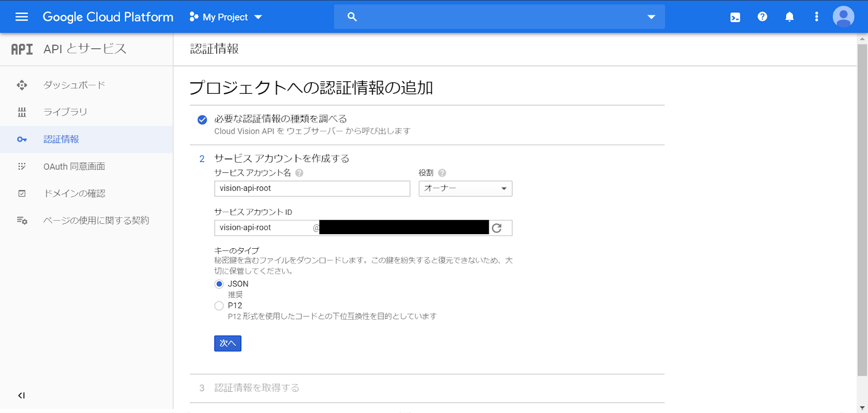The image size is (868, 413).
Task: Click help icon next to 役割
Action: [442, 173]
